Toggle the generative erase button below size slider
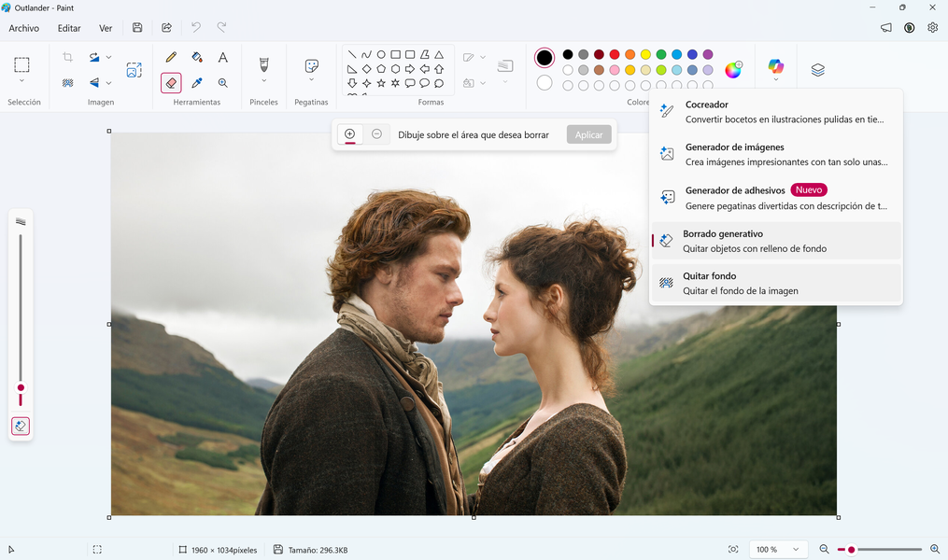 [21, 426]
